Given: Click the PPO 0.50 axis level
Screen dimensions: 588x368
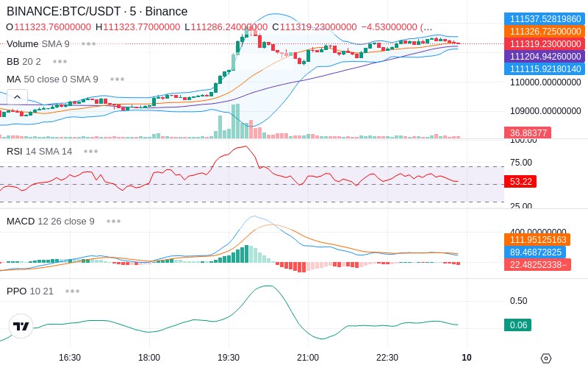Looking at the screenshot, I should (x=519, y=301).
